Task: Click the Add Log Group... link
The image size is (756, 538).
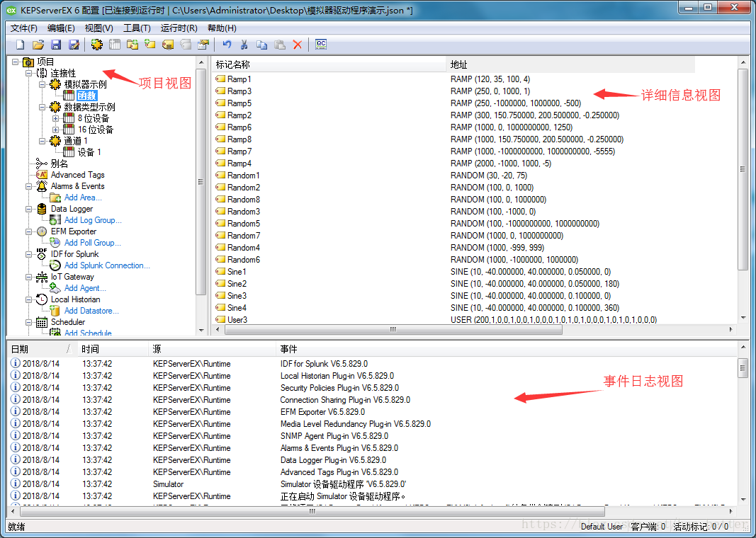Action: tap(93, 220)
